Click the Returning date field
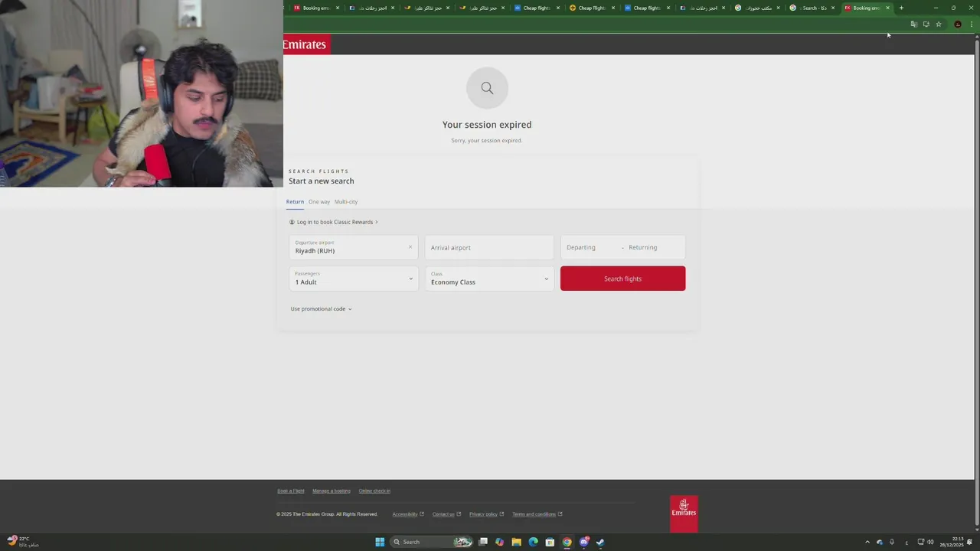 pyautogui.click(x=655, y=247)
